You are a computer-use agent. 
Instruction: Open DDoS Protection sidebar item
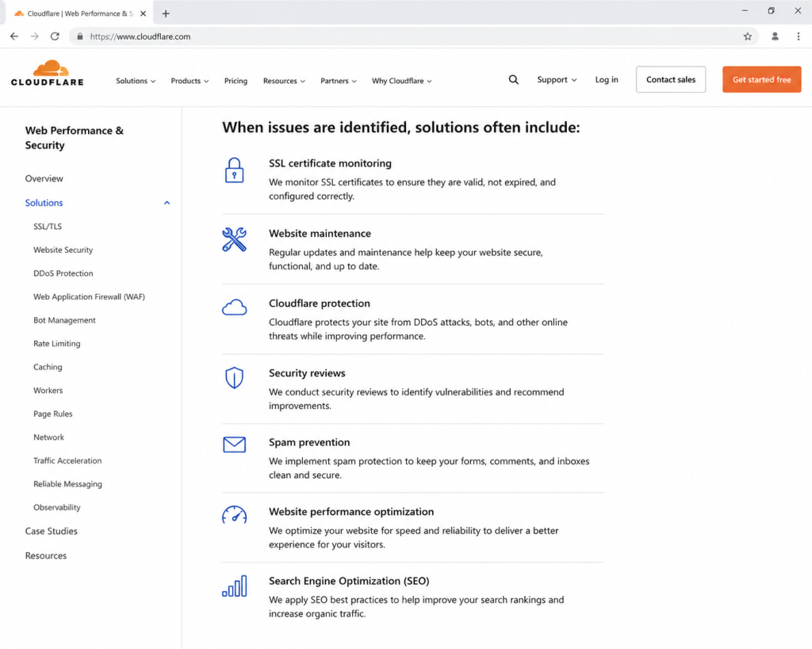(63, 273)
